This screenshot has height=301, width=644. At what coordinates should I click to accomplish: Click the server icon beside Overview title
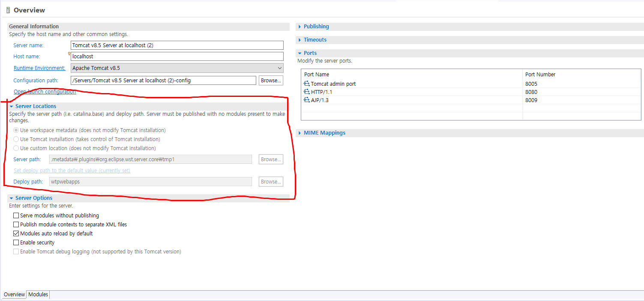(8, 10)
